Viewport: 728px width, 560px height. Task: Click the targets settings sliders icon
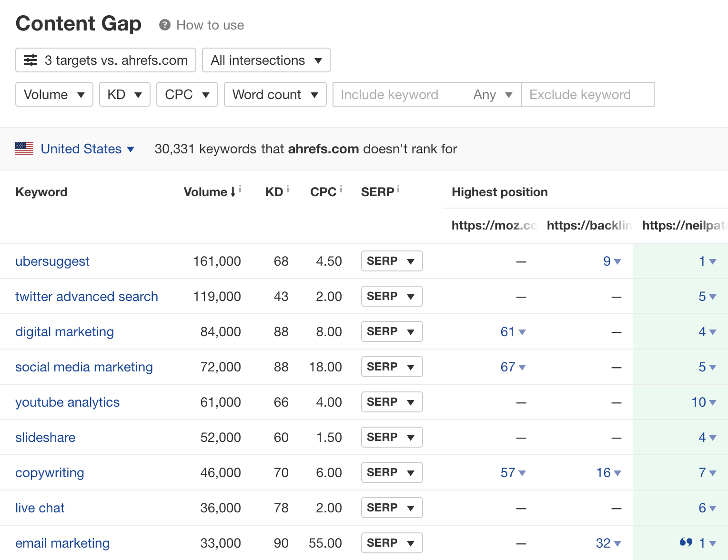30,60
